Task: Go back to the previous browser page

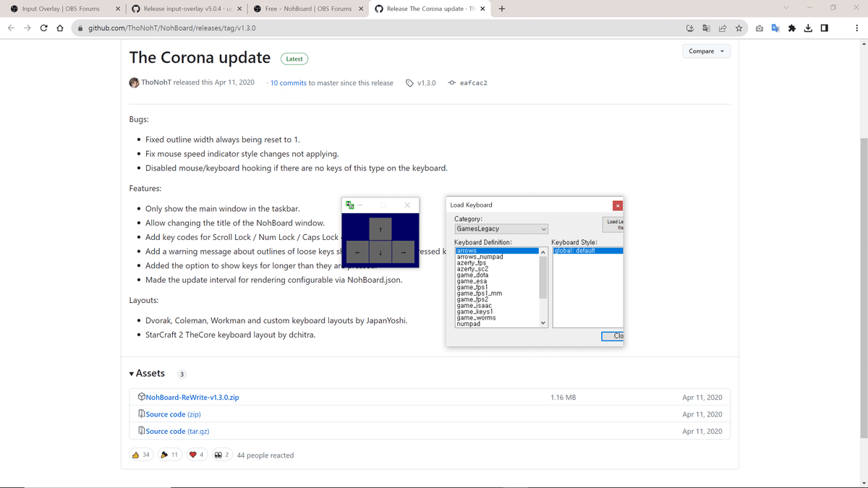Action: tap(12, 28)
